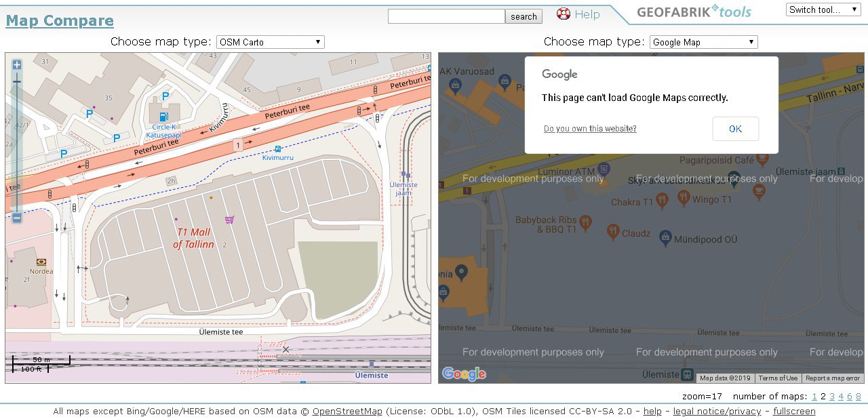Set number of maps to 8
Screen dimensions: 868x419
coord(859,397)
